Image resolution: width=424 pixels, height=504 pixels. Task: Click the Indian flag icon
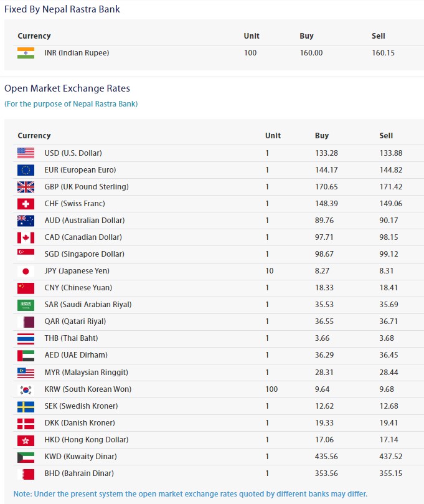tap(26, 53)
